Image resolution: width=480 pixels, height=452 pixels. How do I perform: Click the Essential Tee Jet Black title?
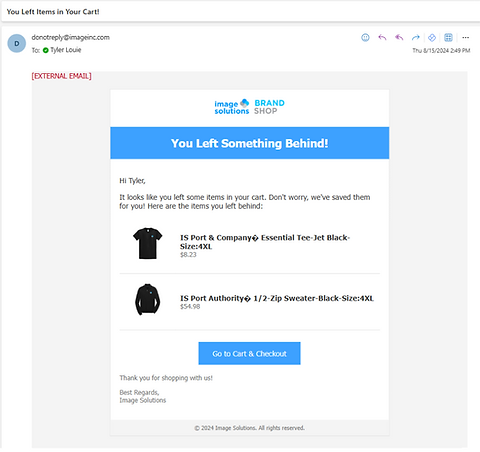[265, 242]
